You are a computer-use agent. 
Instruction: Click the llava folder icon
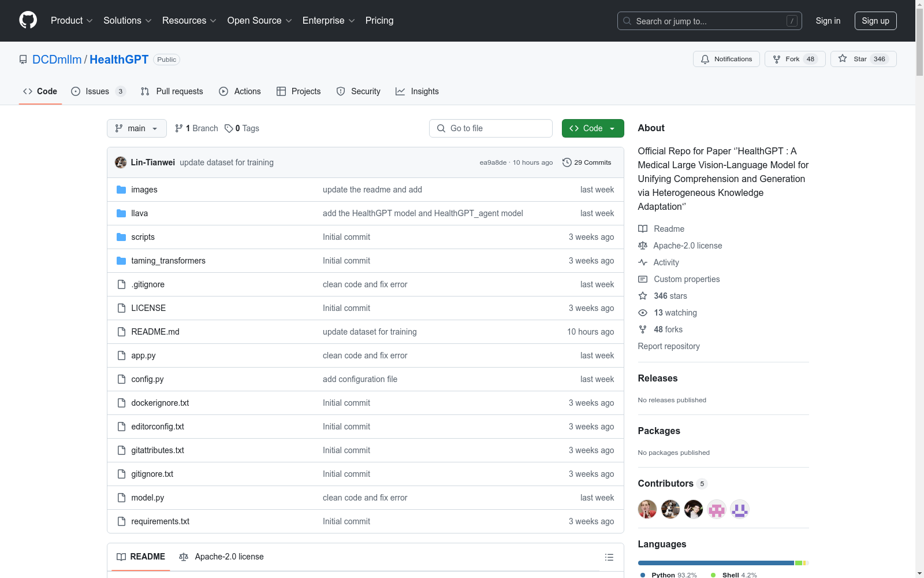coord(121,213)
